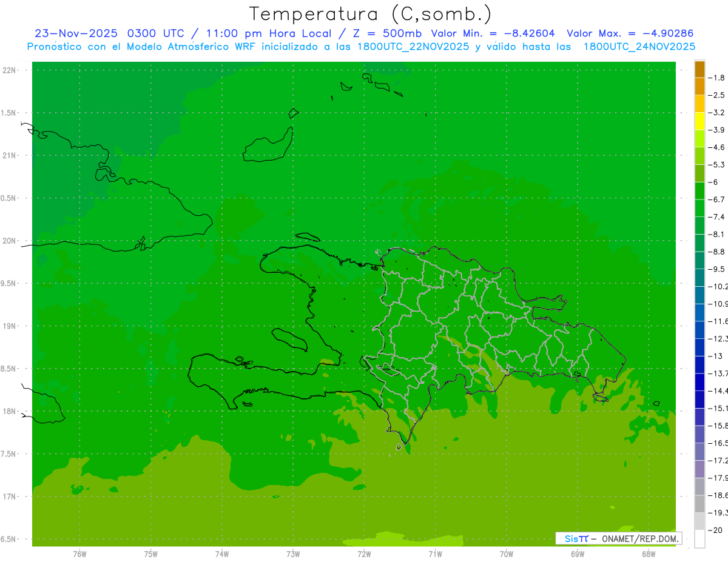Image resolution: width=728 pixels, height=562 pixels.
Task: Click the 20N latitude axis label
Action: [x=8, y=241]
